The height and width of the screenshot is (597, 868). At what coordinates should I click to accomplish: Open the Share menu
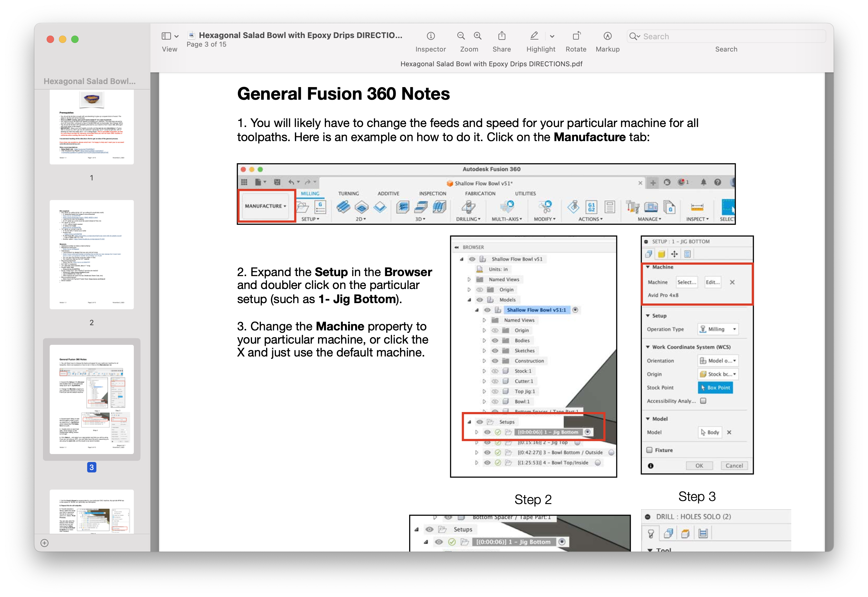pos(502,36)
